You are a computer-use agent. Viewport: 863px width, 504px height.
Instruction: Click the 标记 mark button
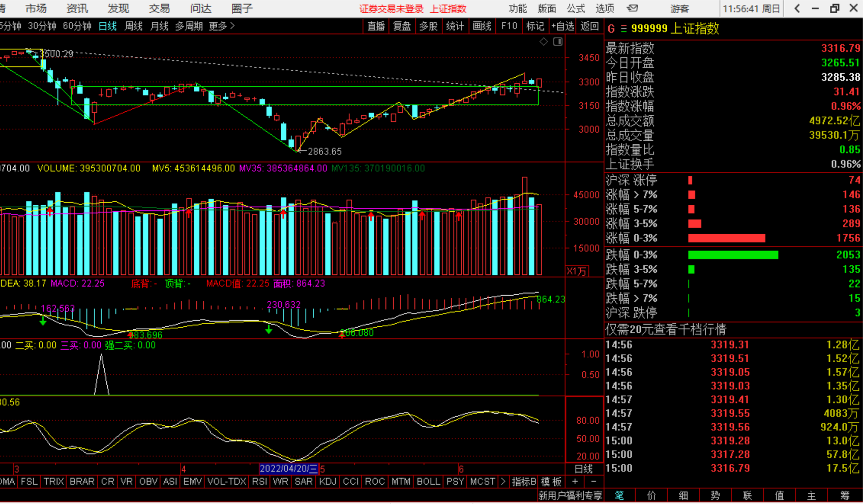535,26
